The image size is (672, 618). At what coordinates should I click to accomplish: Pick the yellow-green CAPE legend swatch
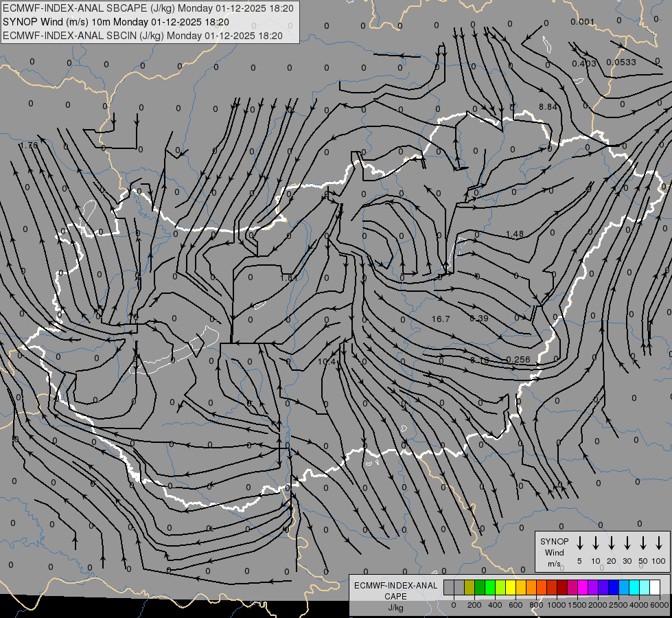(500, 587)
